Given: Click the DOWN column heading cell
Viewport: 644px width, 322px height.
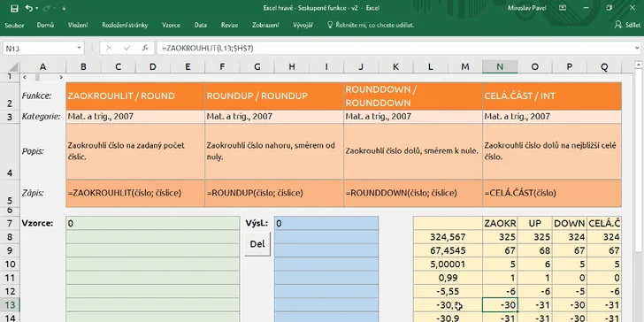Looking at the screenshot, I should pyautogui.click(x=570, y=224).
